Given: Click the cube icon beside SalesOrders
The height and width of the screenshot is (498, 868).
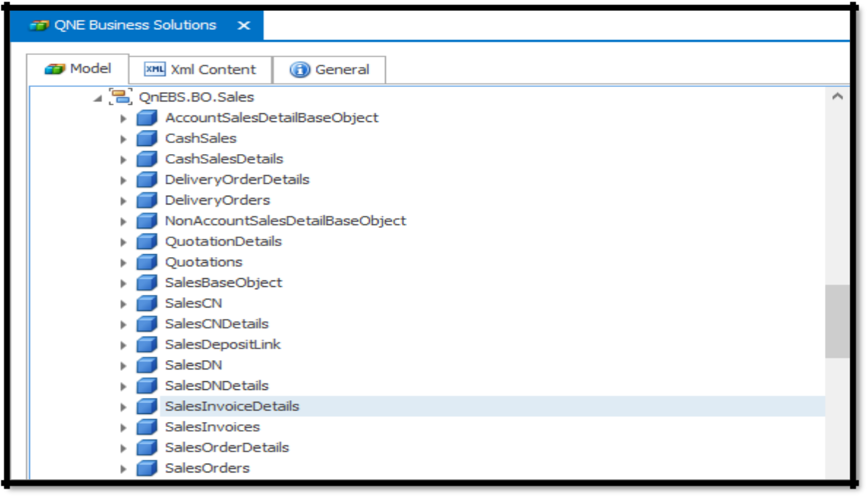Looking at the screenshot, I should pyautogui.click(x=147, y=468).
